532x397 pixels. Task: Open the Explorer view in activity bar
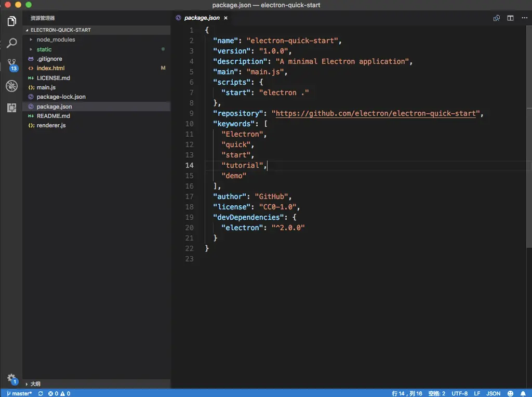[11, 21]
